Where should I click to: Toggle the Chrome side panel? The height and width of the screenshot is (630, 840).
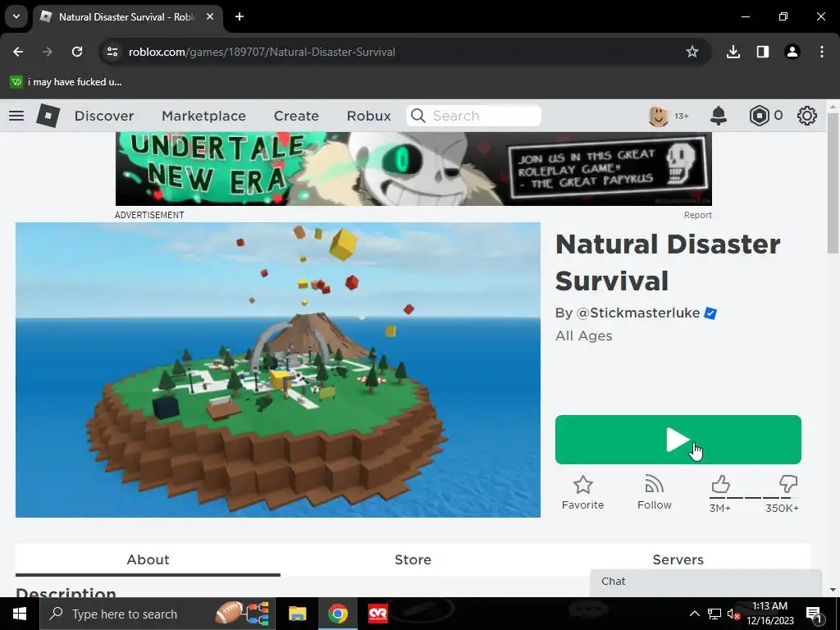click(x=763, y=52)
